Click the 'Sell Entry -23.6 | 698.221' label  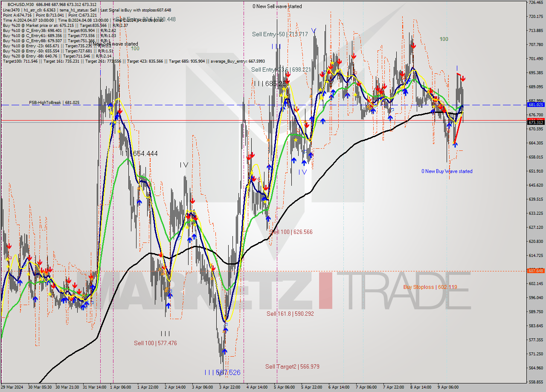281,69
